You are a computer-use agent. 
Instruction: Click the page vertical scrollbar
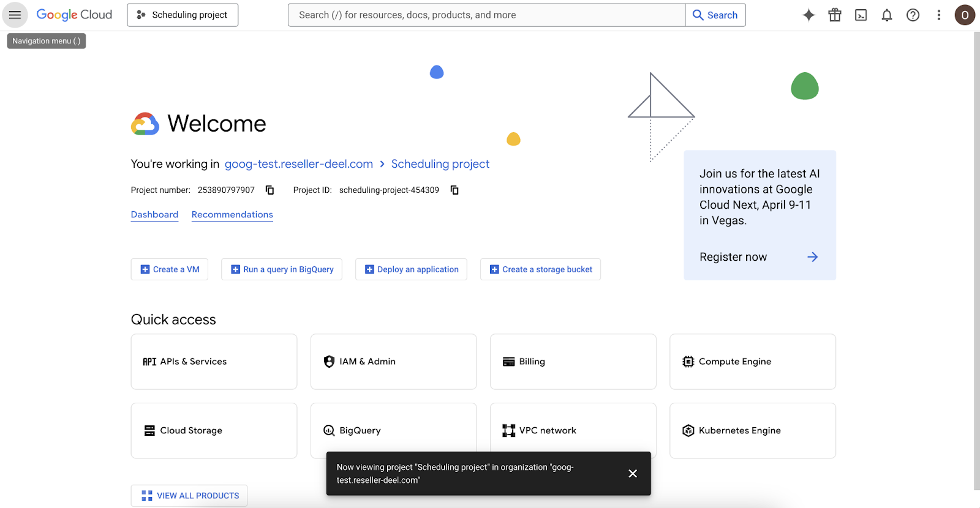[x=976, y=261]
